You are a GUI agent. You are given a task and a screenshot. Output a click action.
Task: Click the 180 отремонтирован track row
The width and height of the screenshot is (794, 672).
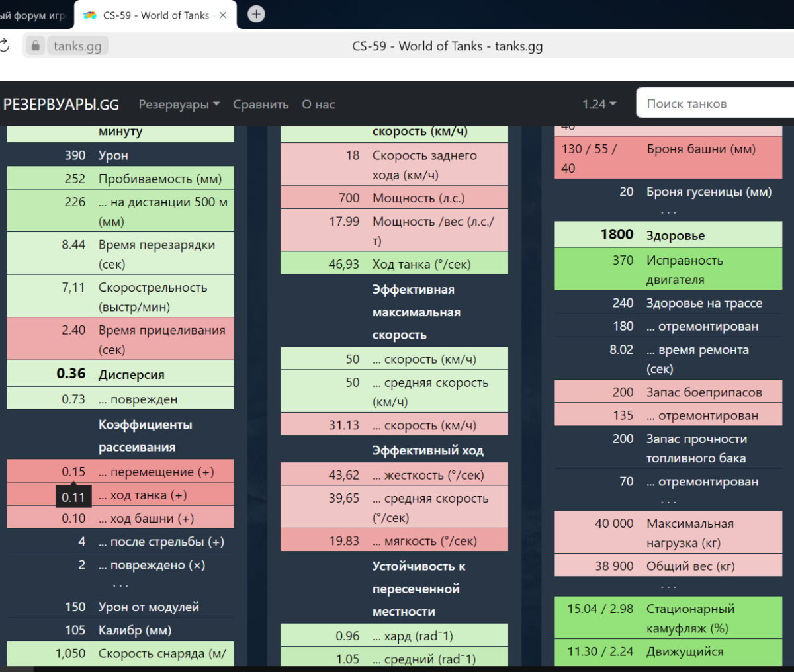click(x=668, y=326)
